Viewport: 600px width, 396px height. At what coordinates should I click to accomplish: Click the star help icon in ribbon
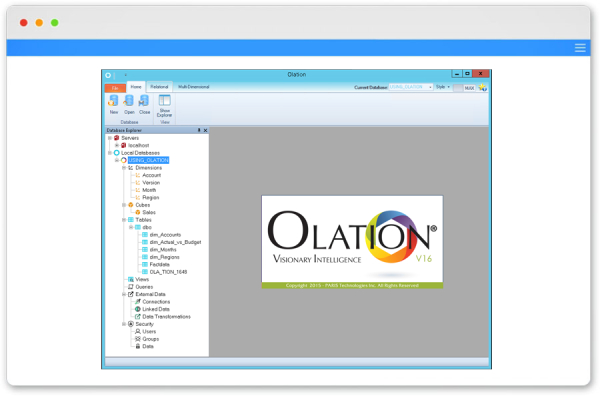tap(483, 88)
